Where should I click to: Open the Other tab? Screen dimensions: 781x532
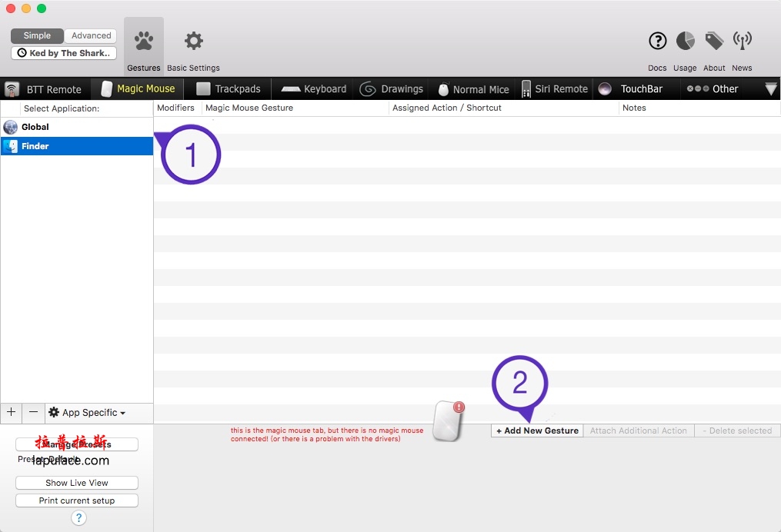tap(713, 89)
